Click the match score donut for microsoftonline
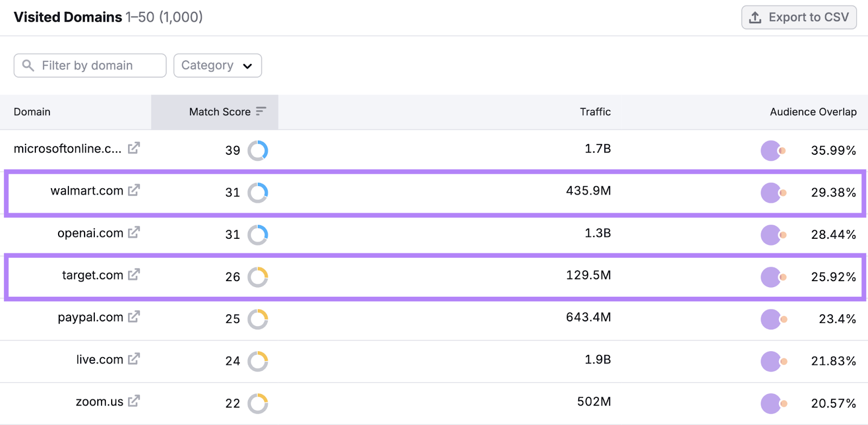Image resolution: width=868 pixels, height=425 pixels. [x=258, y=150]
